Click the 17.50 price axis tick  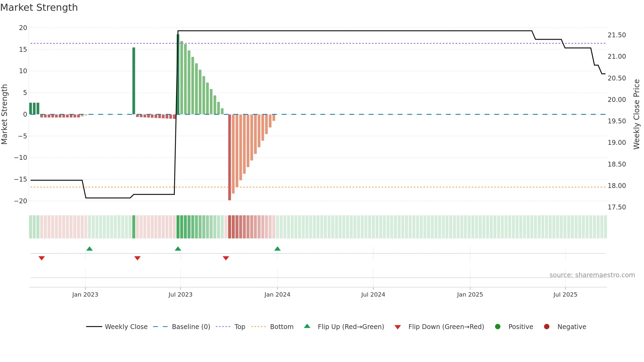tap(617, 207)
